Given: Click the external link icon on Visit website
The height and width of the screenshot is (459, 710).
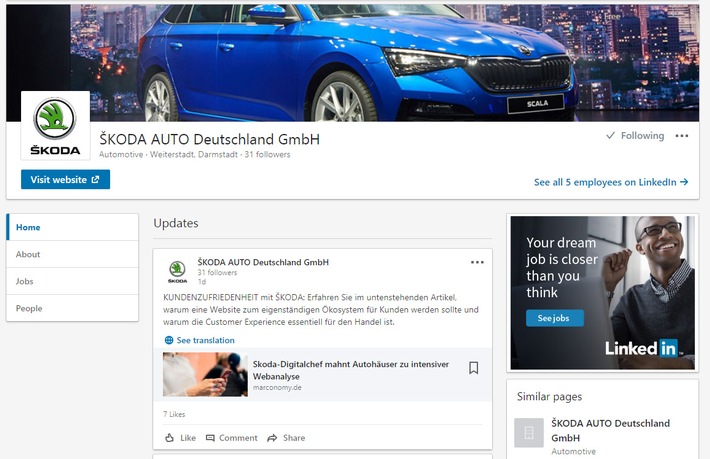Looking at the screenshot, I should pyautogui.click(x=95, y=180).
